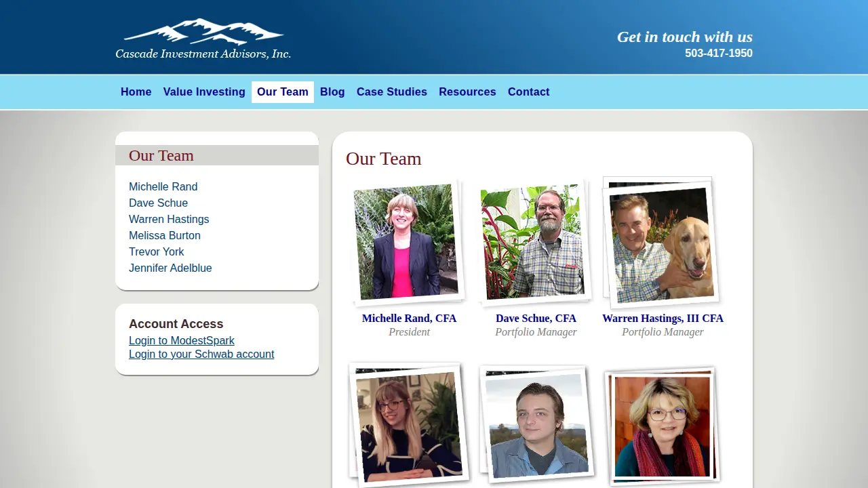
Task: Click the Get in touch with us heading
Action: coord(685,37)
